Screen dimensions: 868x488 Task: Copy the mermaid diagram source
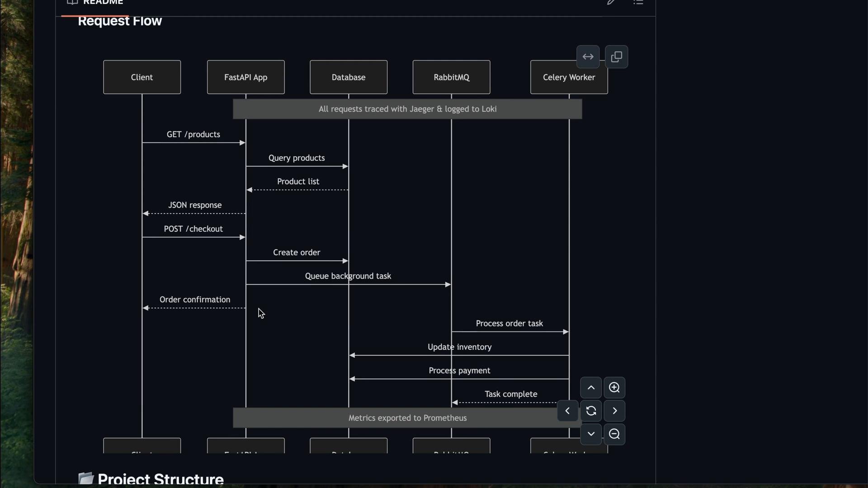pyautogui.click(x=616, y=56)
